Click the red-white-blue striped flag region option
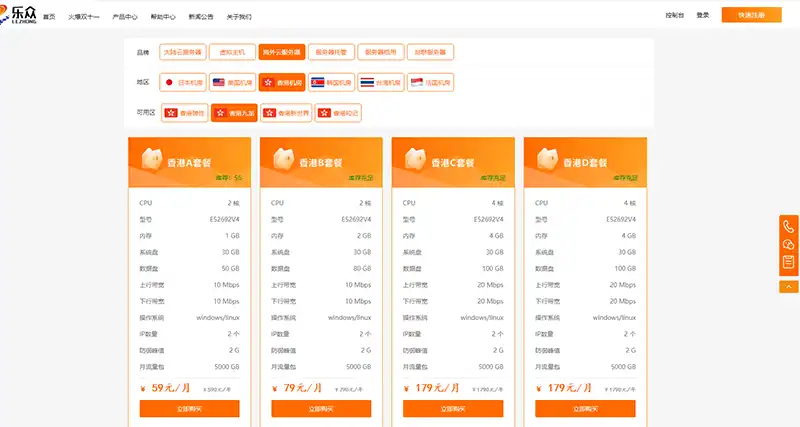 click(x=367, y=82)
